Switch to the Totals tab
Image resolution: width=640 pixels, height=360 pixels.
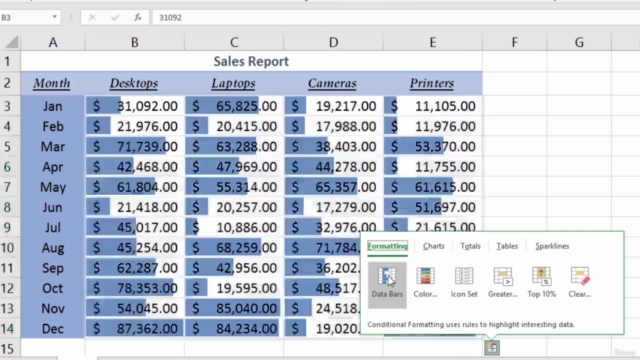coord(470,246)
